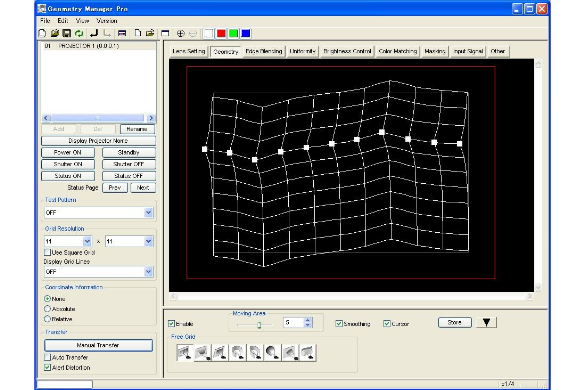Select PROJECTOR 1 in the projector list
The height and width of the screenshot is (390, 584).
coord(98,46)
